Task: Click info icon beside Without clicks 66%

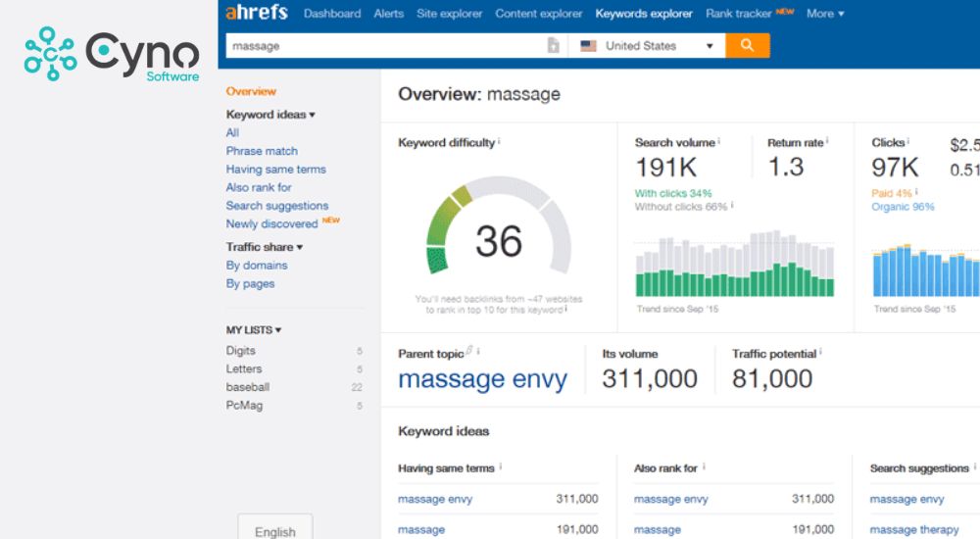Action: coord(732,205)
